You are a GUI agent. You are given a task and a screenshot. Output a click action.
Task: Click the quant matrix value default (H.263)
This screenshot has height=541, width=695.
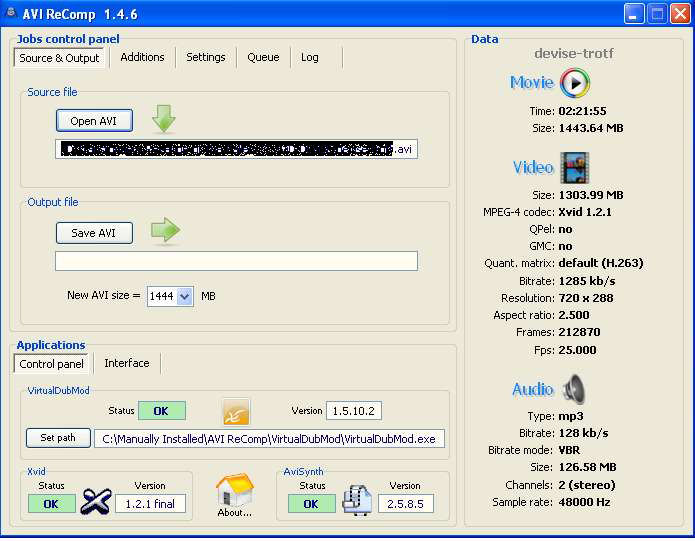tap(601, 263)
